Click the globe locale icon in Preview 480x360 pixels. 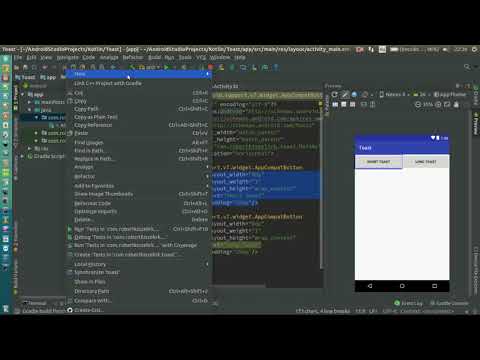[x=354, y=95]
